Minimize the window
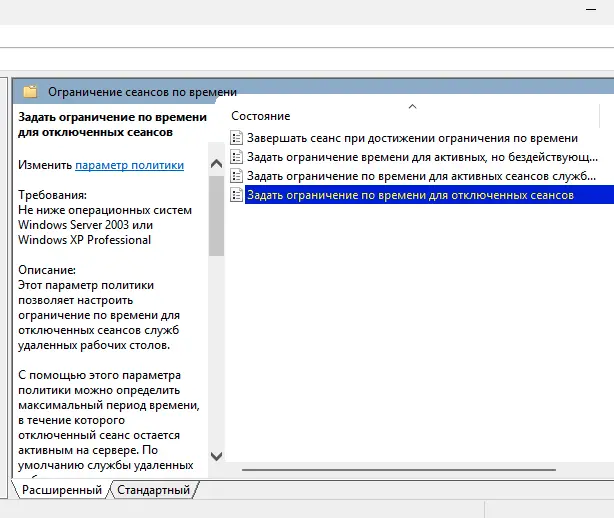This screenshot has width=614, height=518. [591, 9]
